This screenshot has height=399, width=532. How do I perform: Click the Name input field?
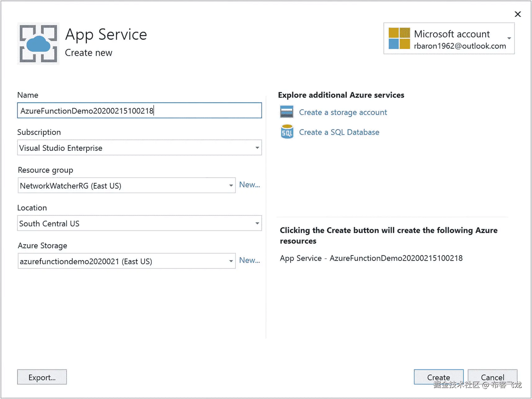click(140, 111)
